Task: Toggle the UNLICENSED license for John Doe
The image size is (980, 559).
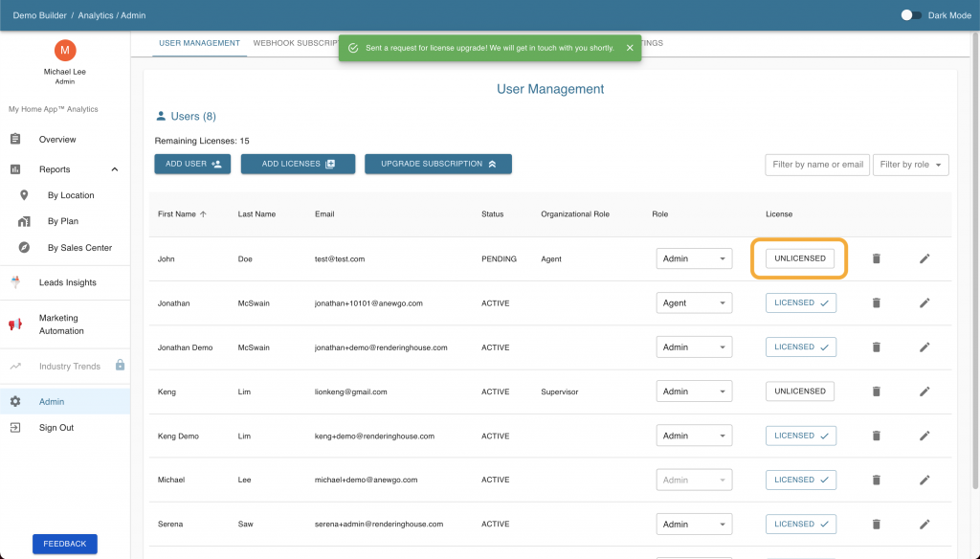Action: click(x=800, y=258)
